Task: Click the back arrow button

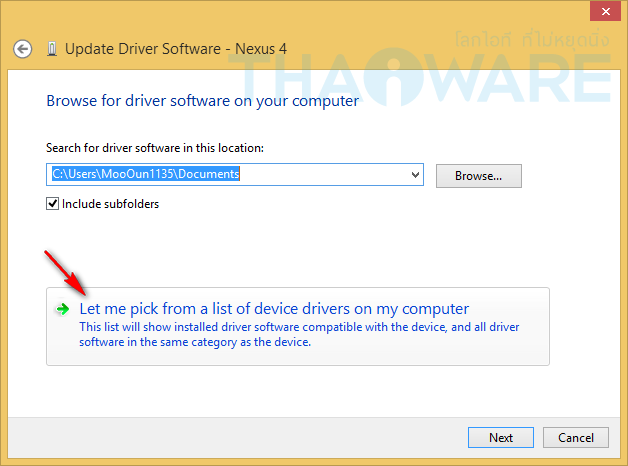Action: (23, 48)
